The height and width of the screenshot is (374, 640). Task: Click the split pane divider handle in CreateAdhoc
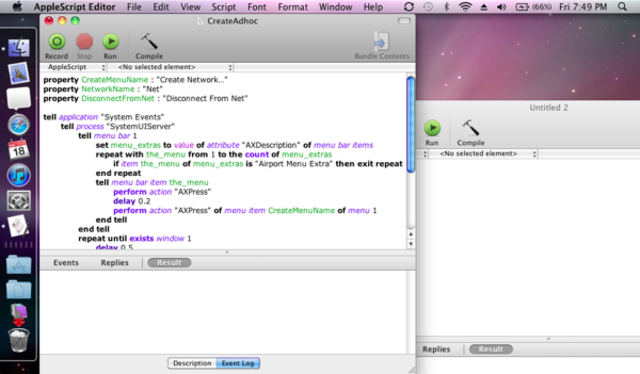[x=227, y=252]
